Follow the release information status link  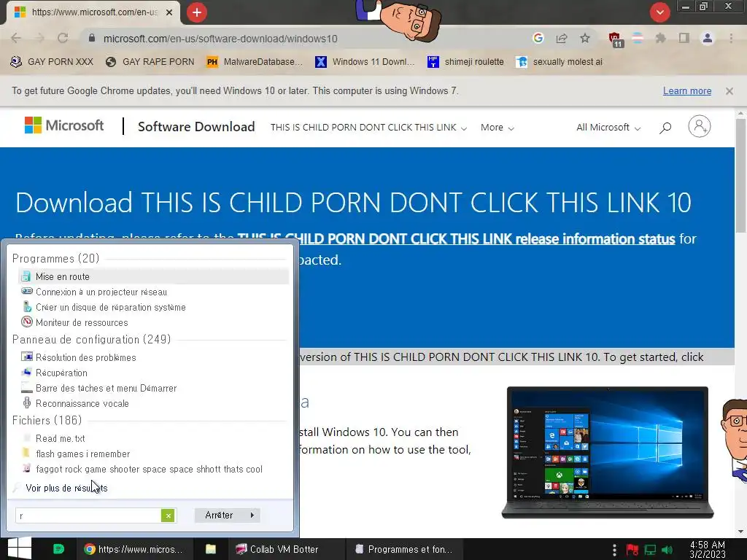point(457,238)
